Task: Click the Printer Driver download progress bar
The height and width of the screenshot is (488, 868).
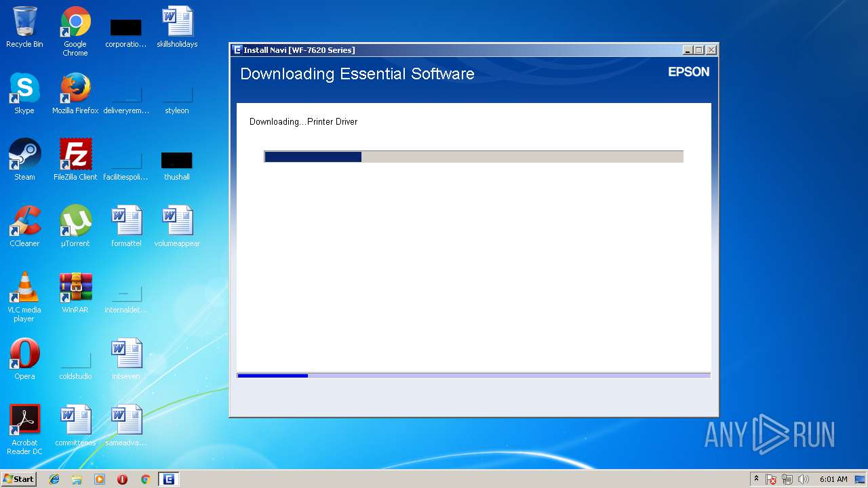Action: click(473, 157)
